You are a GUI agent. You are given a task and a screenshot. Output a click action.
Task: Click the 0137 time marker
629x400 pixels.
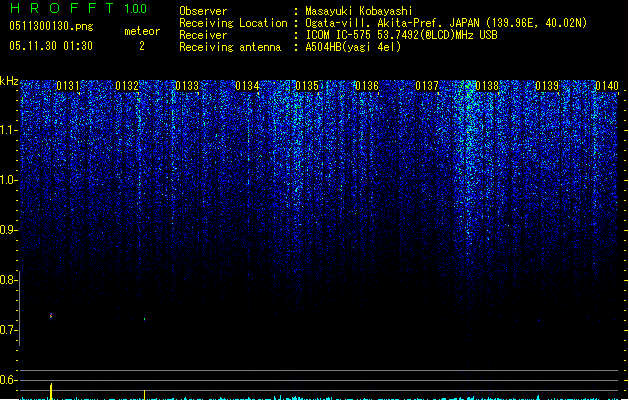427,86
